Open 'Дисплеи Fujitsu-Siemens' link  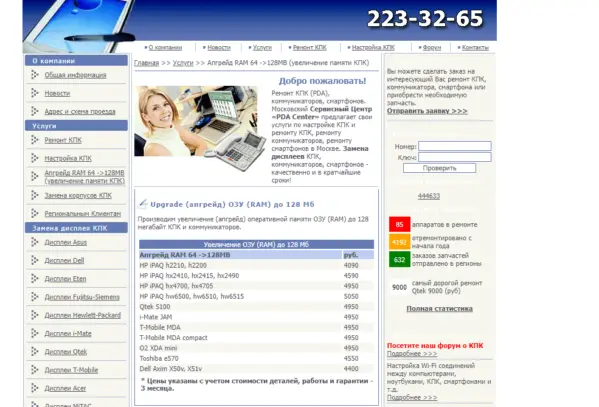(x=82, y=297)
